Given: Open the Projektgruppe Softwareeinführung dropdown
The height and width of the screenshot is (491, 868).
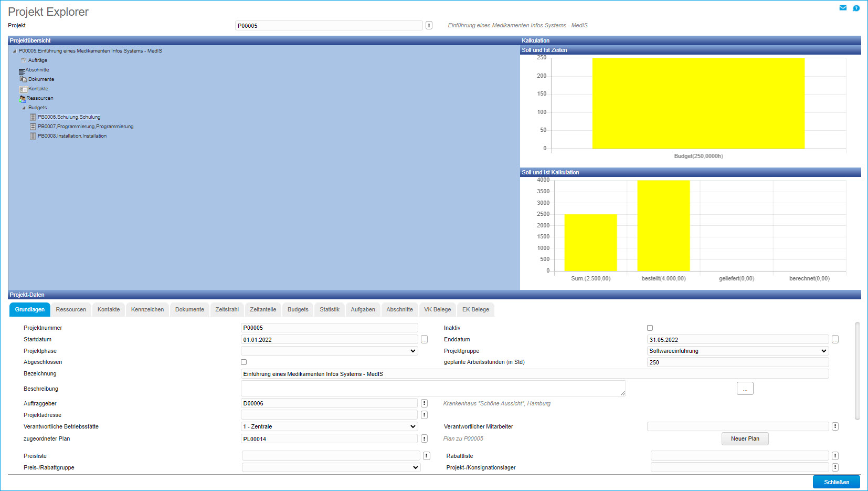Looking at the screenshot, I should (x=737, y=351).
